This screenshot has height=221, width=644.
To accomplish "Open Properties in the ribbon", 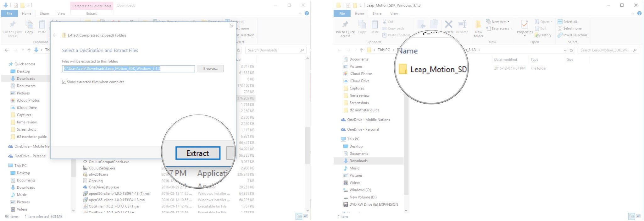I will click(x=525, y=28).
